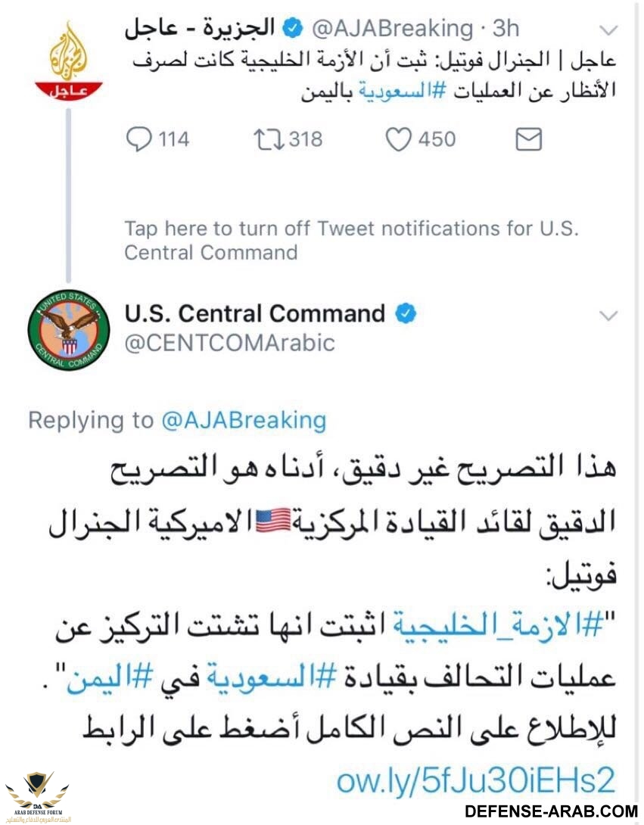The height and width of the screenshot is (825, 644).
Task: Open @AJABreaking in the Replying to line
Action: coord(244,420)
